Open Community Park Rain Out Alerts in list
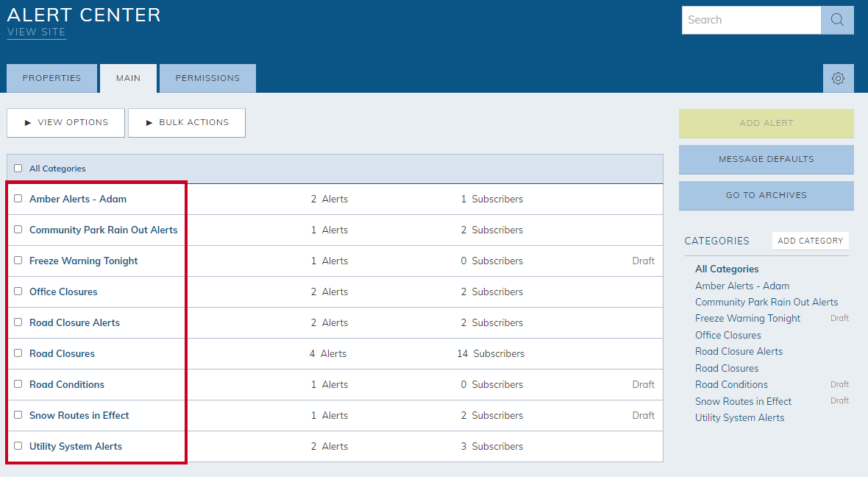 (104, 230)
